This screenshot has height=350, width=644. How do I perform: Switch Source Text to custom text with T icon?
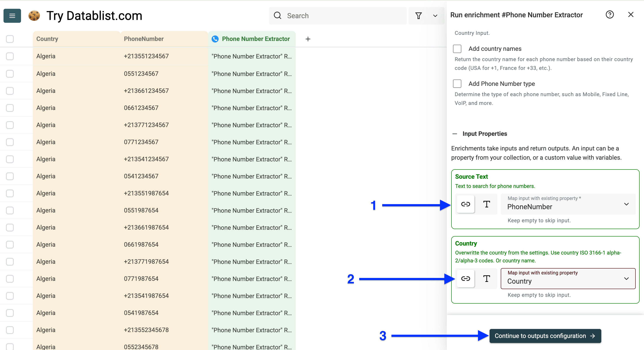(486, 204)
